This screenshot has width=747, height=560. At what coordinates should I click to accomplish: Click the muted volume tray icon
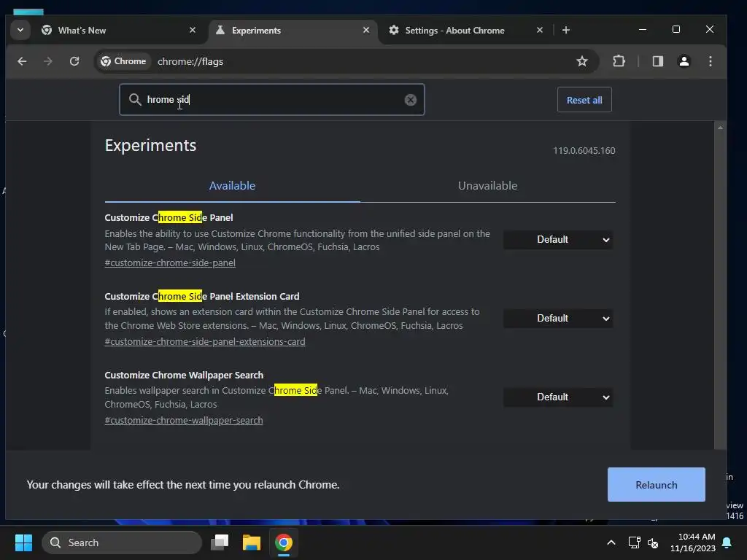(x=653, y=542)
